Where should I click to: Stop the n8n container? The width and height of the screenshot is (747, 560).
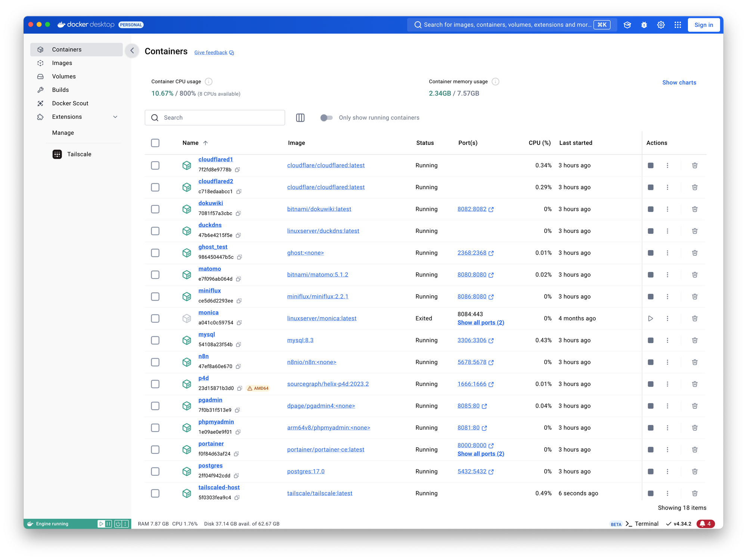tap(651, 362)
